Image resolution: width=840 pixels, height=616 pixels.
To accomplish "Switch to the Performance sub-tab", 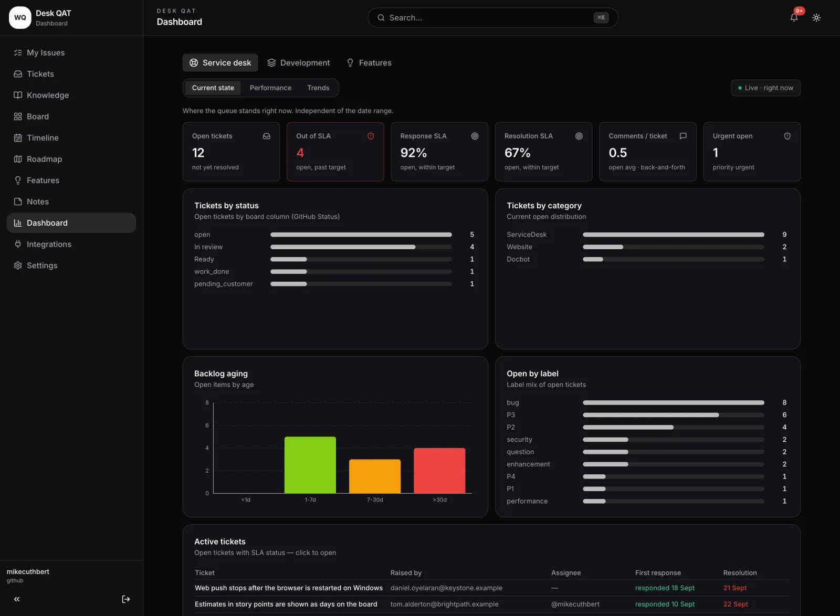I will pyautogui.click(x=270, y=88).
